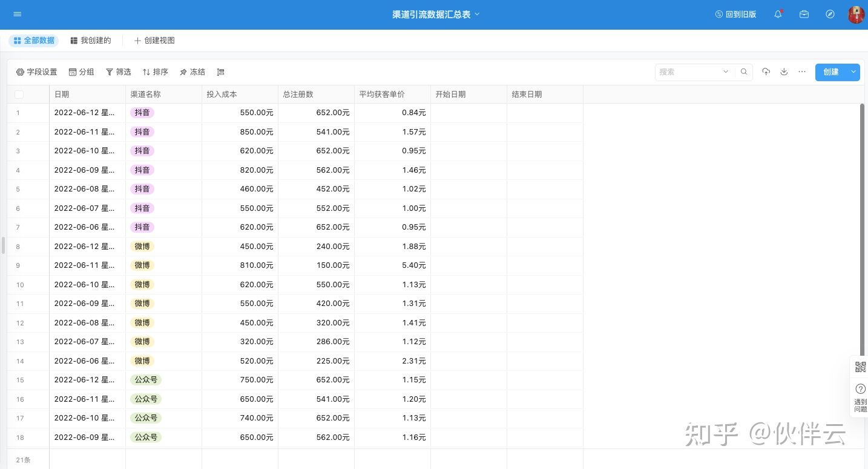The width and height of the screenshot is (868, 469).
Task: Open 字段设置 field settings
Action: [36, 72]
